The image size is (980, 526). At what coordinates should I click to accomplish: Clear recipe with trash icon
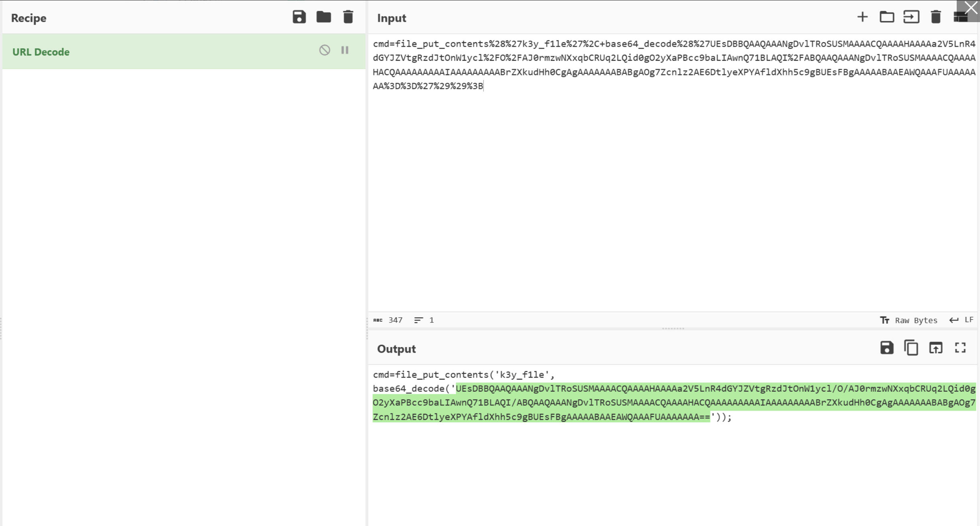[348, 17]
